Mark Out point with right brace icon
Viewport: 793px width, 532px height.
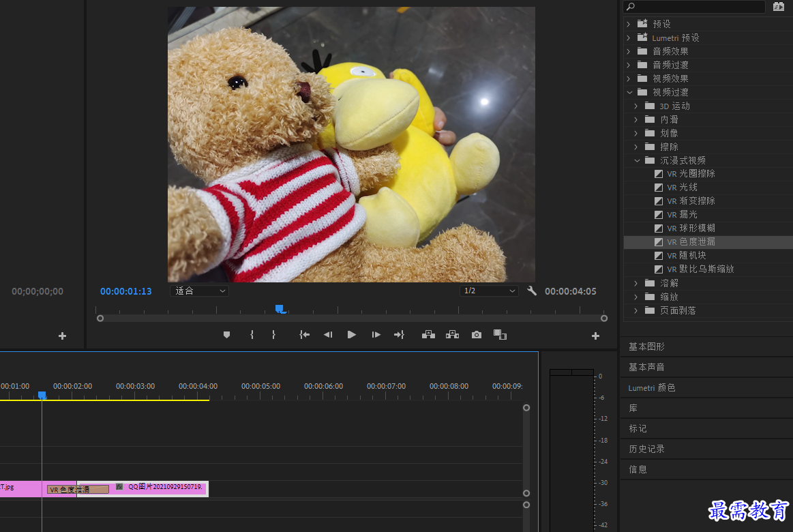273,335
